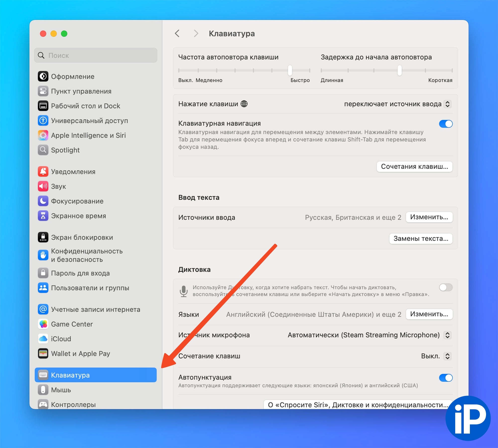
Task: Select Пользователи и группы in the sidebar
Action: pos(90,288)
